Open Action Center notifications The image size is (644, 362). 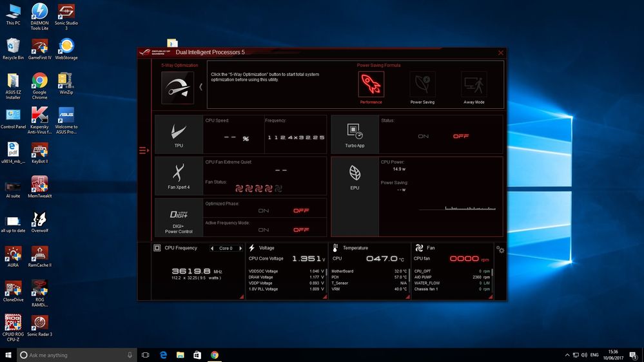point(633,356)
